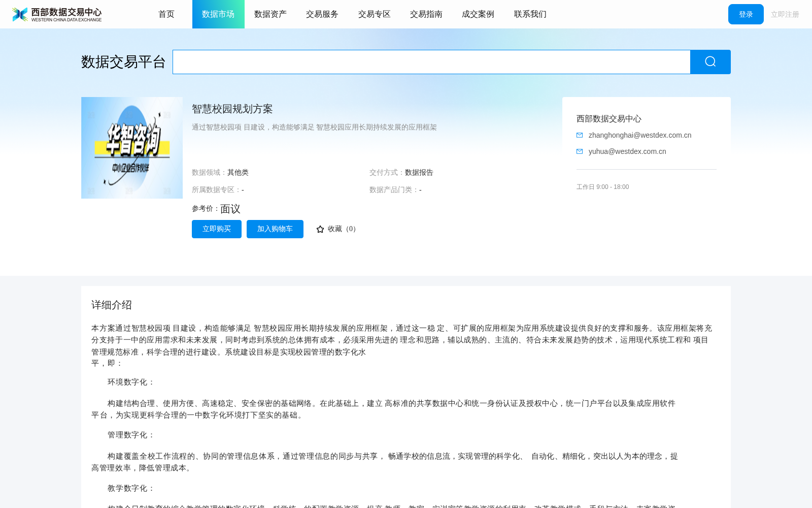The image size is (812, 508).
Task: Click the star icon next to 收藏
Action: (320, 229)
